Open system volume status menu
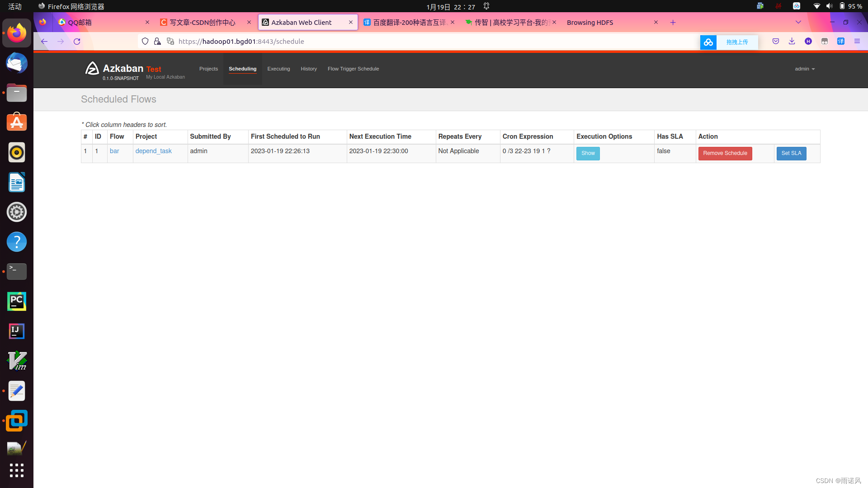Screen dimensions: 868x488 tap(829, 6)
